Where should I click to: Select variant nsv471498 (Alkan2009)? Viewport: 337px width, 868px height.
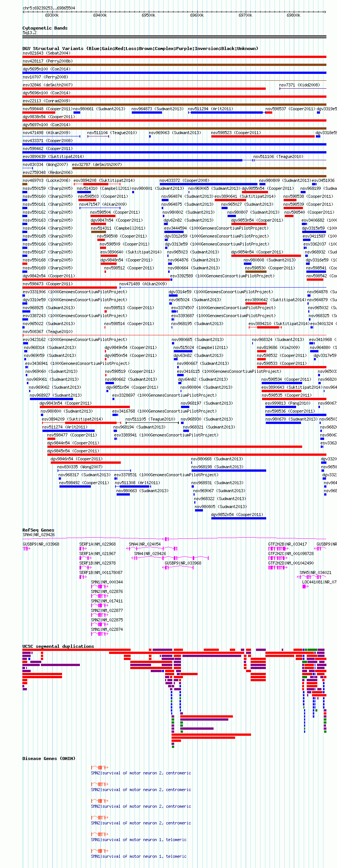(47, 133)
